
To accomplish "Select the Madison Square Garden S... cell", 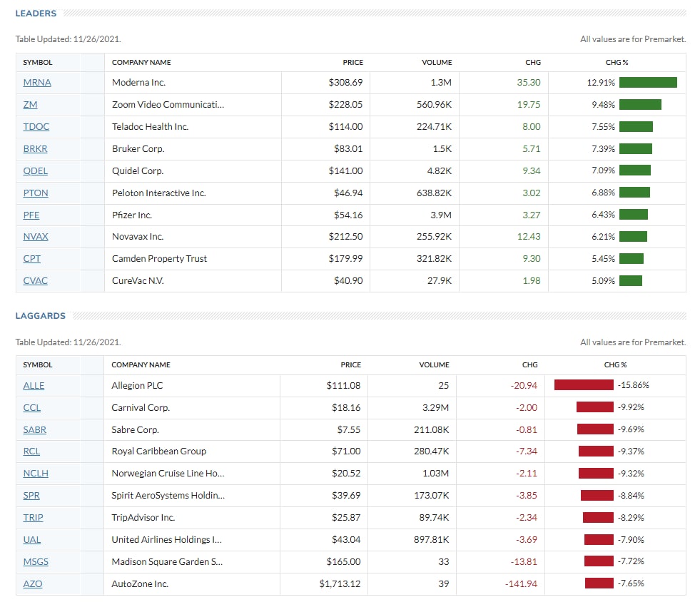I will click(167, 562).
